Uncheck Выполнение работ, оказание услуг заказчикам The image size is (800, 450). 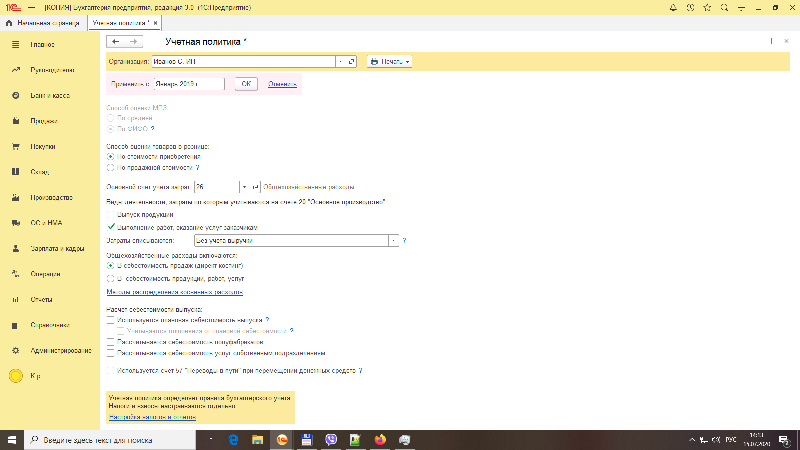111,227
